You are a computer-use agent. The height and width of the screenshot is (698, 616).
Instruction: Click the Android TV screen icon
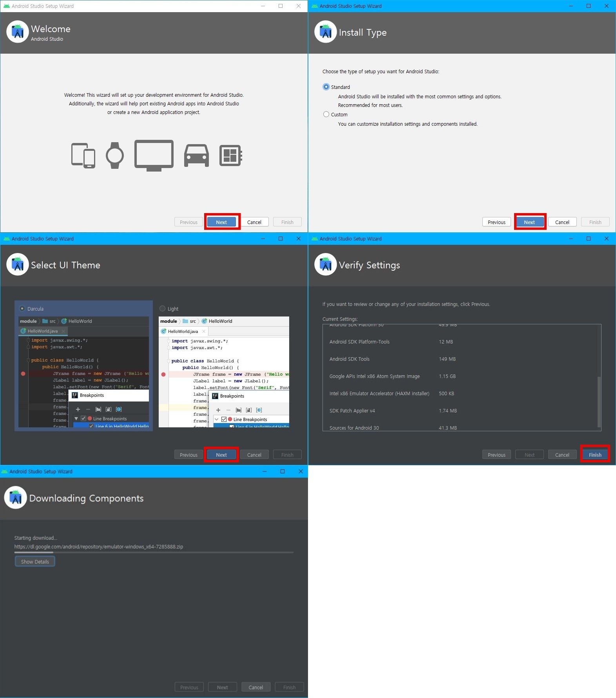coord(154,156)
